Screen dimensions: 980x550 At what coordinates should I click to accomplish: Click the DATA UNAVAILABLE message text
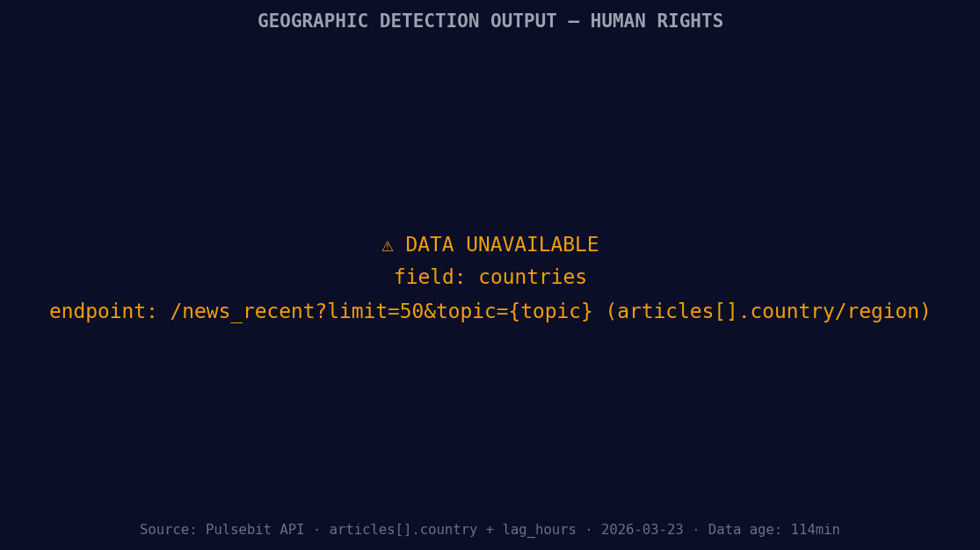tap(501, 245)
